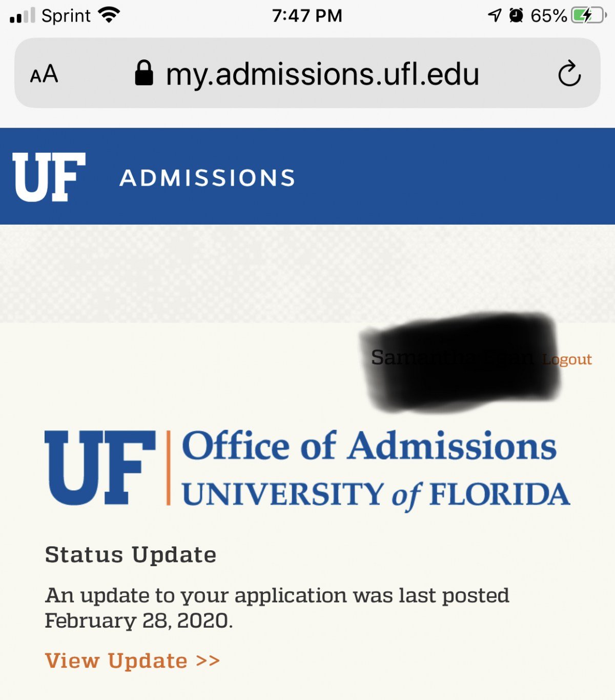Click University of Florida logo text
Image resolution: width=615 pixels, height=700 pixels.
pos(376,495)
